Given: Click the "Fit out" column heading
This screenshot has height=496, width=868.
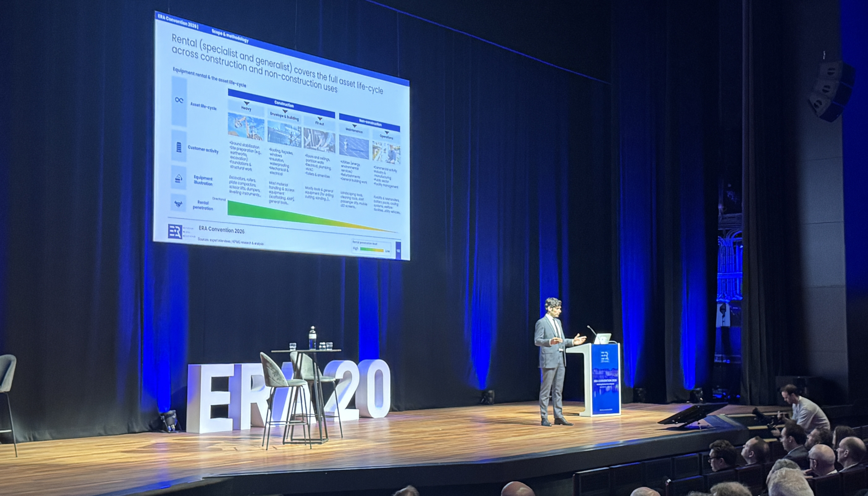Looking at the screenshot, I should coord(320,123).
